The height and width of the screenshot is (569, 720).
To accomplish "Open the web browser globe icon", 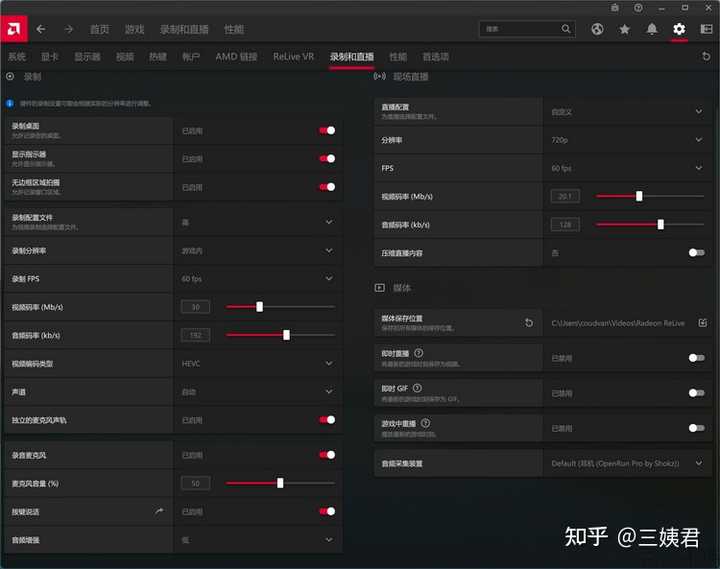I will [x=597, y=29].
